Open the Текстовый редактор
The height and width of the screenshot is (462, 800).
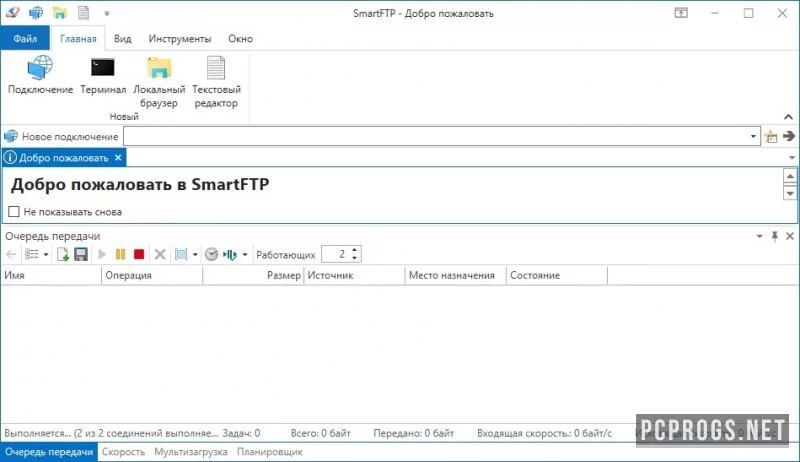pyautogui.click(x=216, y=82)
